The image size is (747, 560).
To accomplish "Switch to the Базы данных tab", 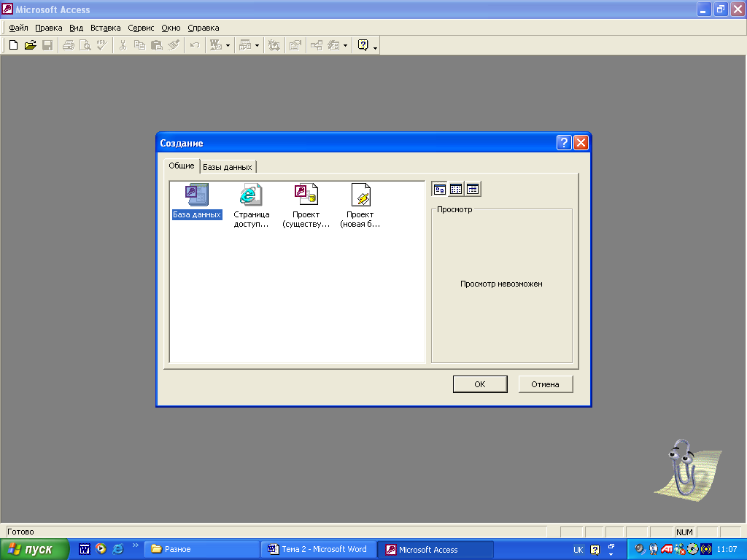I will 228,167.
